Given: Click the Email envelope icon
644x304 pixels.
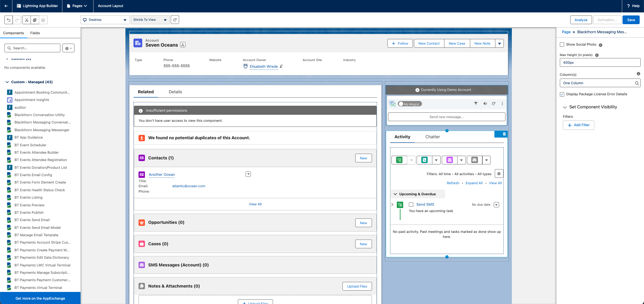Looking at the screenshot, I should [475, 160].
